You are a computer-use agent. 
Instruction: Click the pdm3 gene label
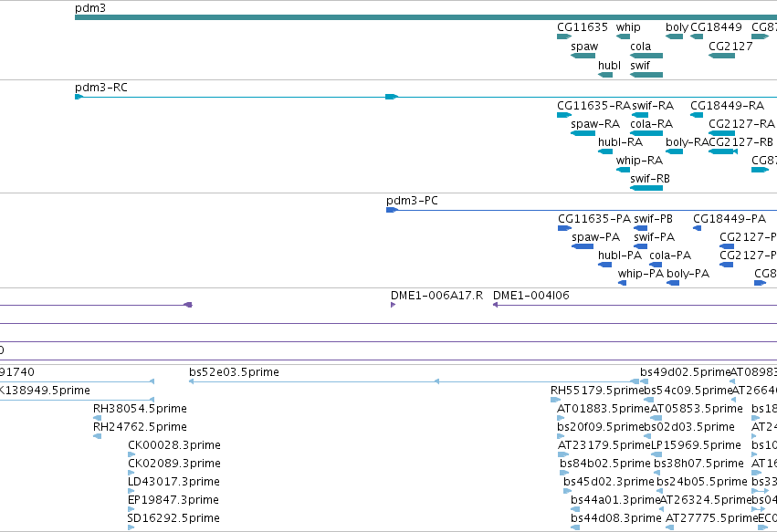pyautogui.click(x=90, y=8)
